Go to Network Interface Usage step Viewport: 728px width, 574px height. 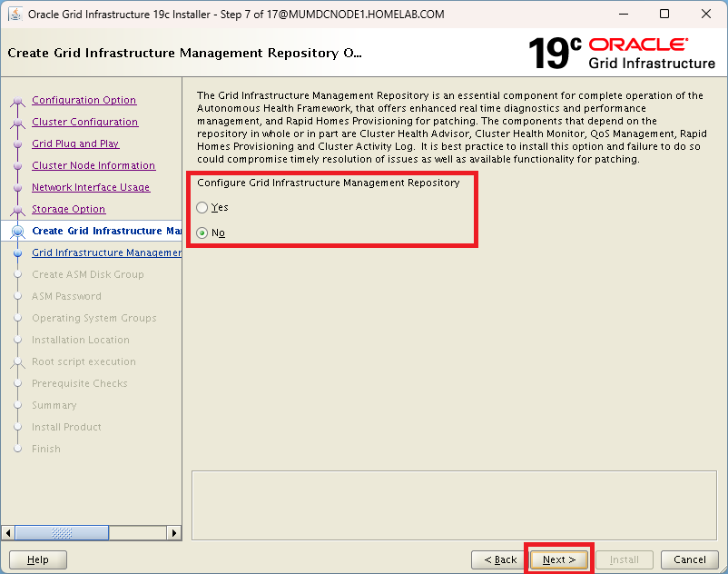coord(91,188)
